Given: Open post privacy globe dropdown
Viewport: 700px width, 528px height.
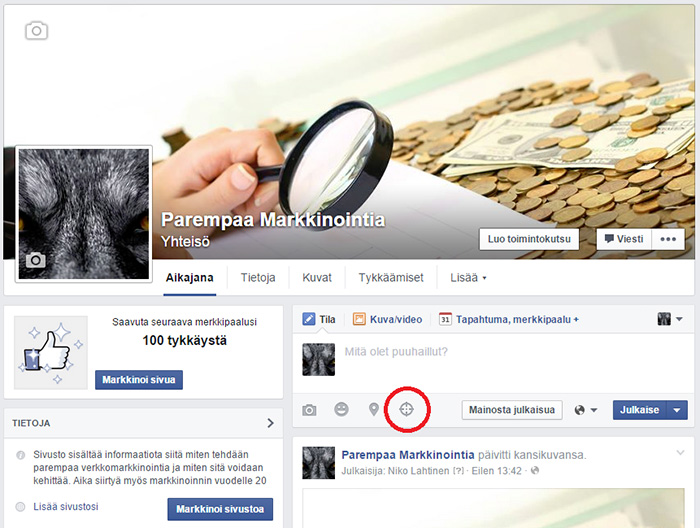Looking at the screenshot, I should coord(586,410).
